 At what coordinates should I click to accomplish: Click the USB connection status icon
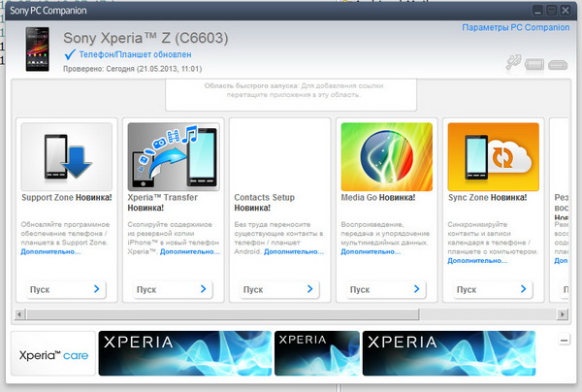pos(514,65)
